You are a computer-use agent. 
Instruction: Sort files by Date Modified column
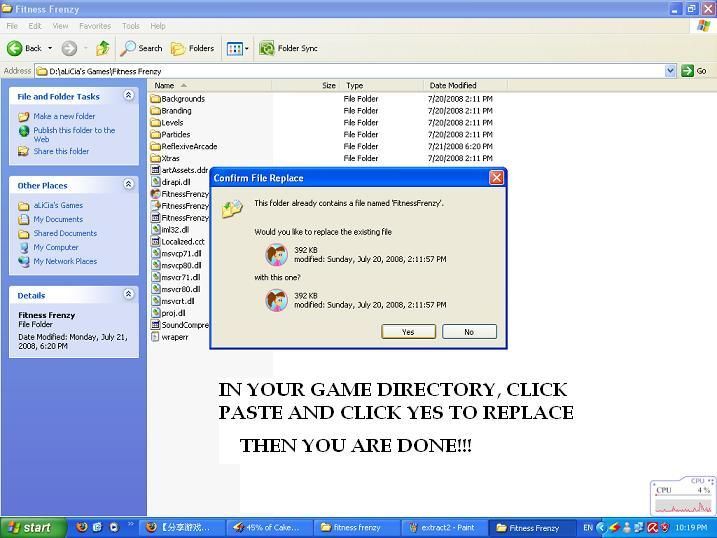[453, 86]
